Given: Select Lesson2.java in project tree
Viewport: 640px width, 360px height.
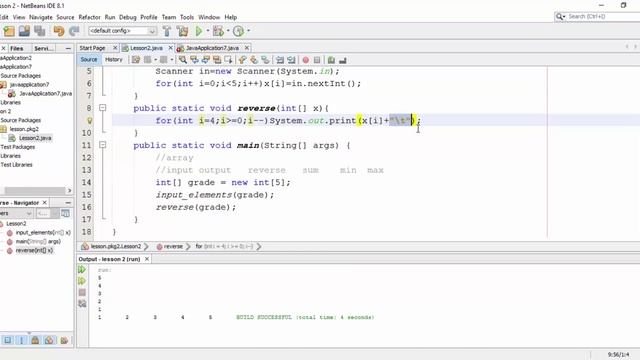Looking at the screenshot, I should tap(35, 138).
